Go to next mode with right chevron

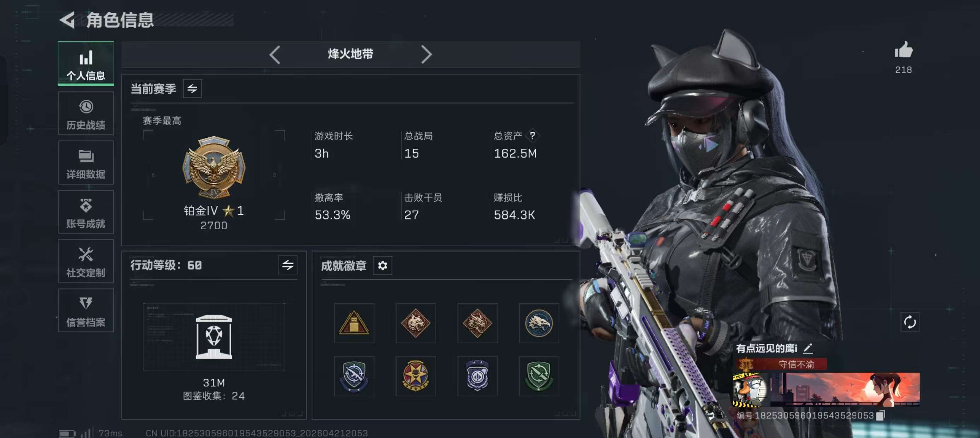pyautogui.click(x=426, y=55)
